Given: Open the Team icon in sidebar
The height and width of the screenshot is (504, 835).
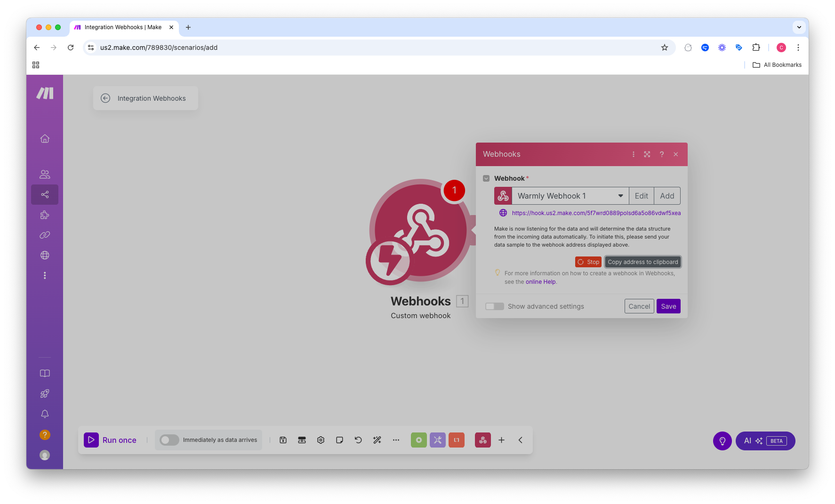Looking at the screenshot, I should [x=45, y=174].
